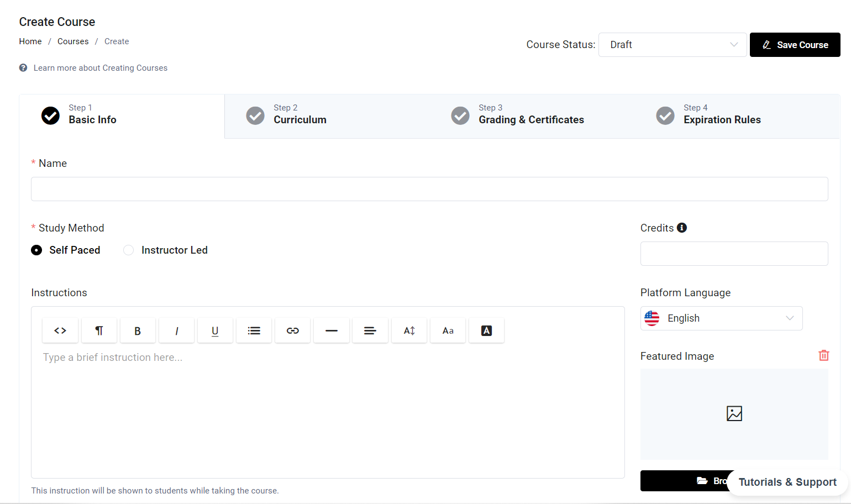This screenshot has height=504, width=851.
Task: Insert a bulleted list in Instructions
Action: click(x=254, y=330)
